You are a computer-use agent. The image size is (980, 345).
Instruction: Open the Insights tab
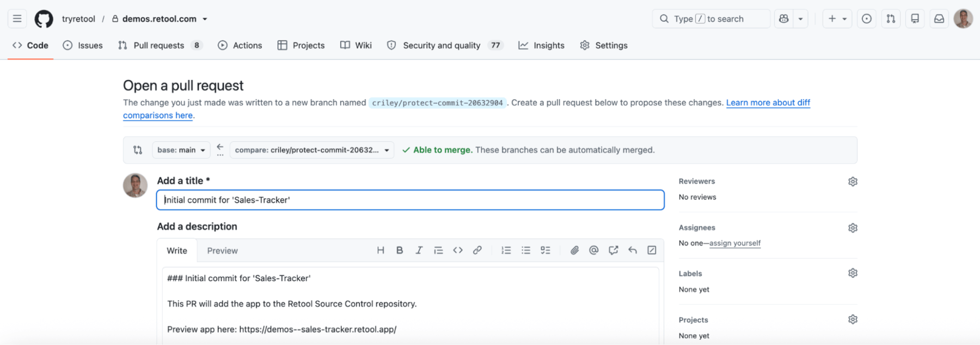click(541, 45)
